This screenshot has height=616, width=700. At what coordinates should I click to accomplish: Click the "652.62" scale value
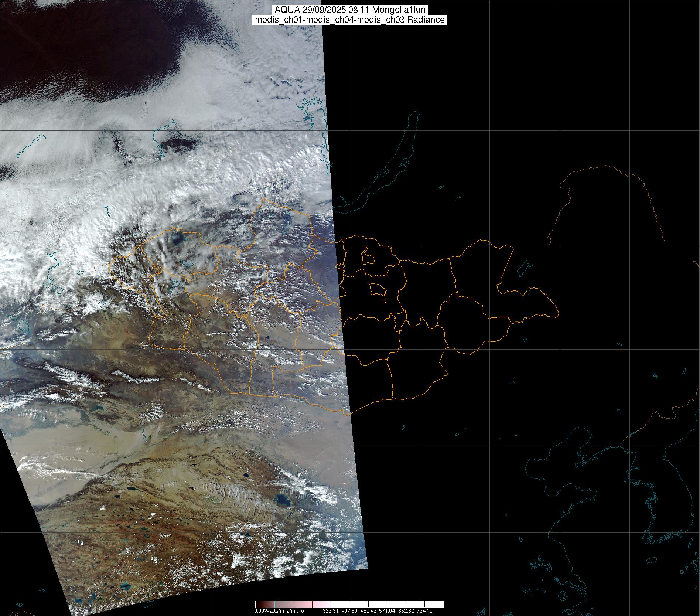pyautogui.click(x=406, y=611)
